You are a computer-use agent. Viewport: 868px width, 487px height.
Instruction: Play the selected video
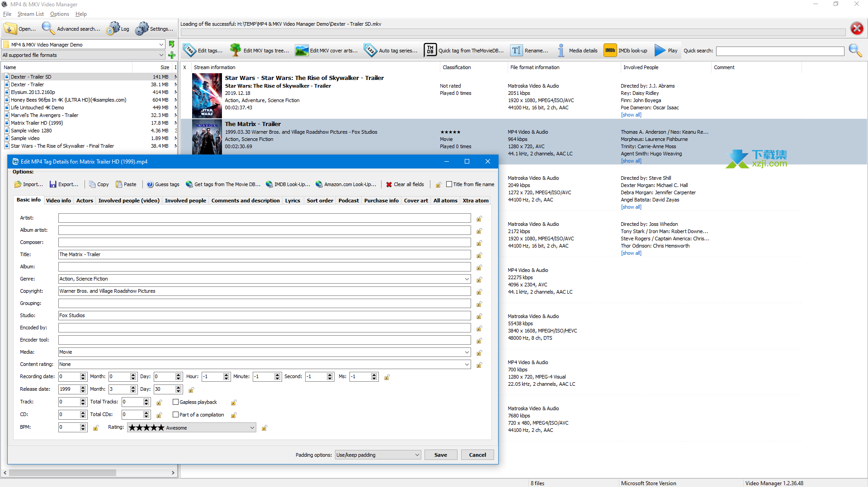coord(666,51)
